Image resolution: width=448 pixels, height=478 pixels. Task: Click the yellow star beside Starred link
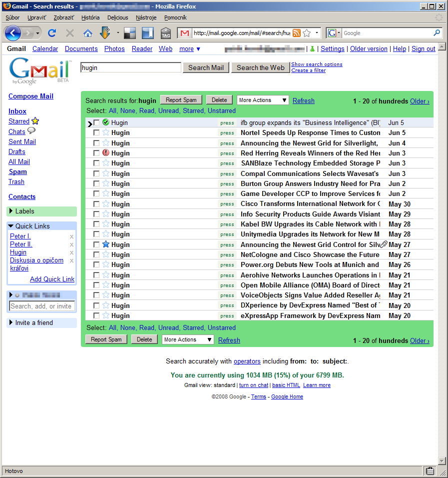pos(35,121)
